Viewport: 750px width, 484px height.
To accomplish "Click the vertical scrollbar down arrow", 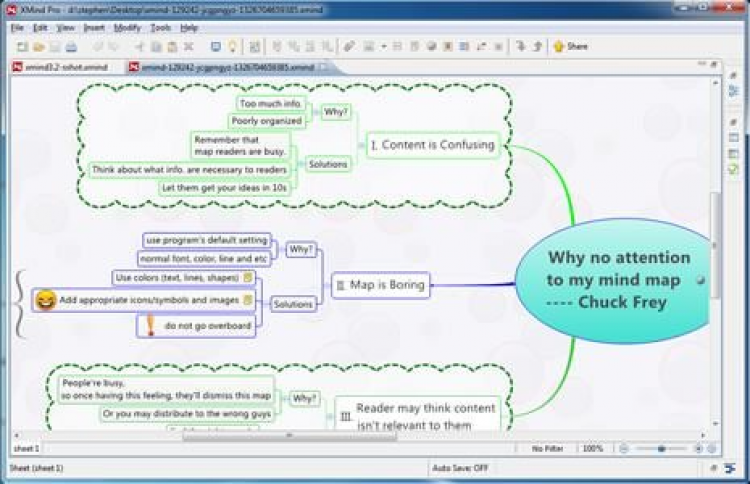I will pos(716,423).
